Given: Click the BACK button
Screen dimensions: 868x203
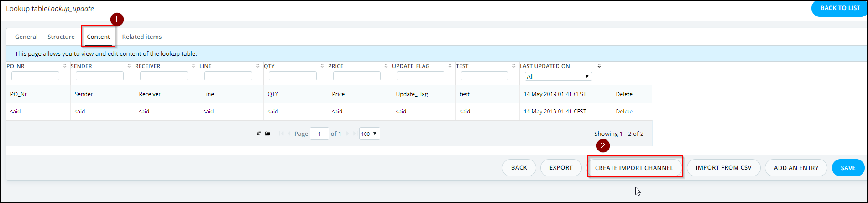Looking at the screenshot, I should click(519, 168).
